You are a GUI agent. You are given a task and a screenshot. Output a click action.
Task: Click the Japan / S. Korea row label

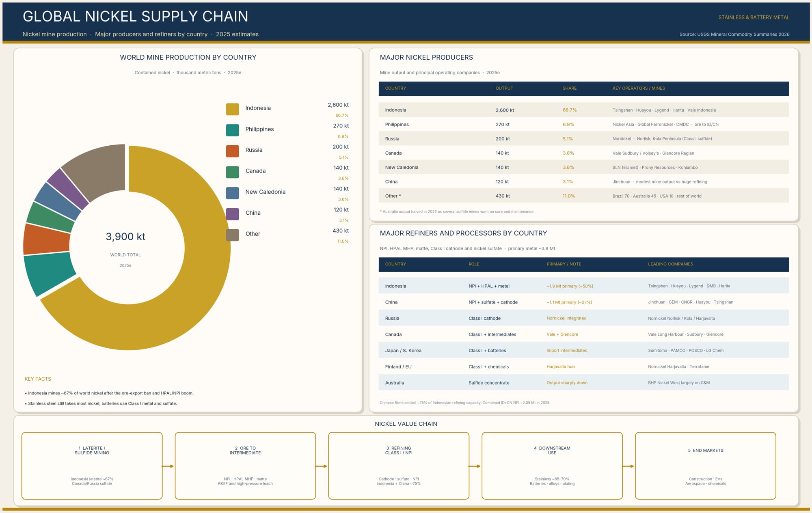click(403, 351)
